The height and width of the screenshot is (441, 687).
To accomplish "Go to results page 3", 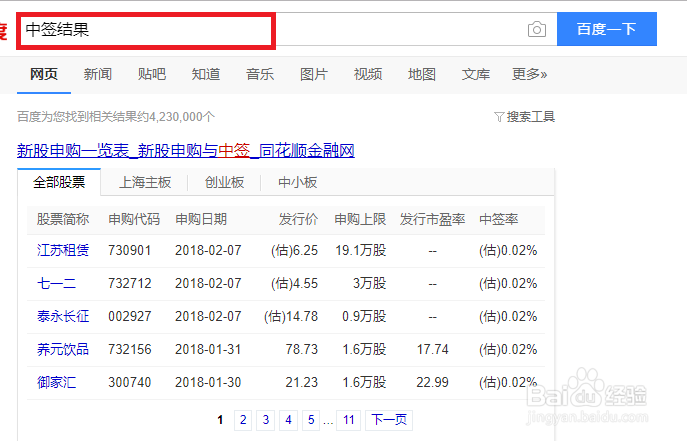I will point(266,420).
